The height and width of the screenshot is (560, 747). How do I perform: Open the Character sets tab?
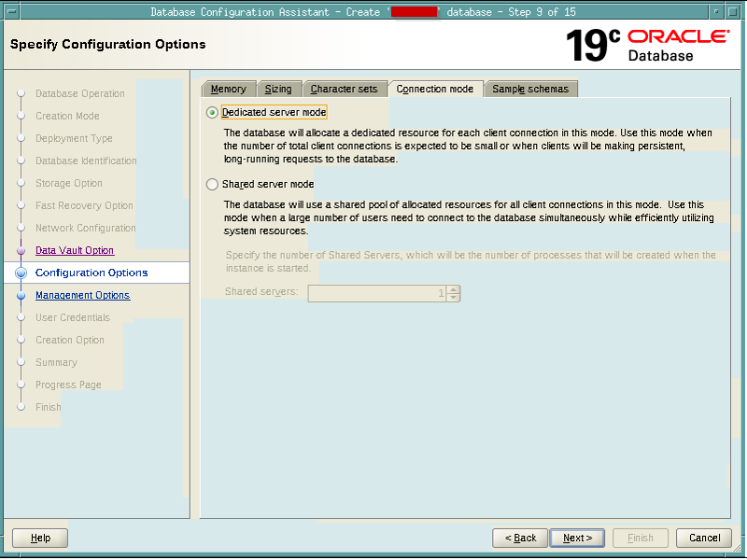[x=344, y=89]
